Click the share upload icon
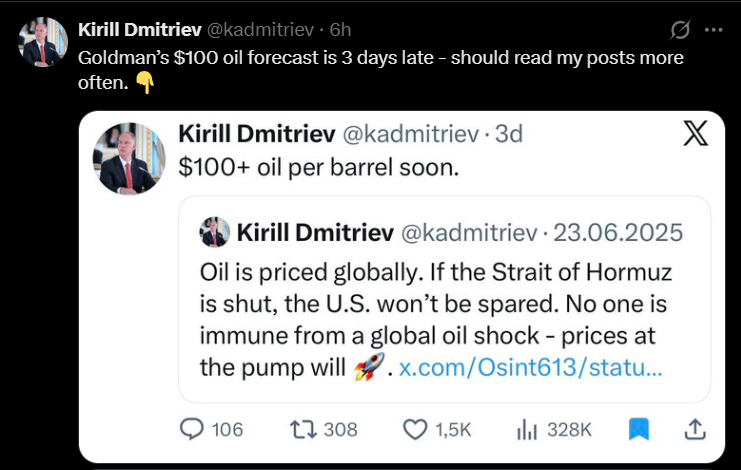Screen dimensions: 741x470 pos(693,429)
